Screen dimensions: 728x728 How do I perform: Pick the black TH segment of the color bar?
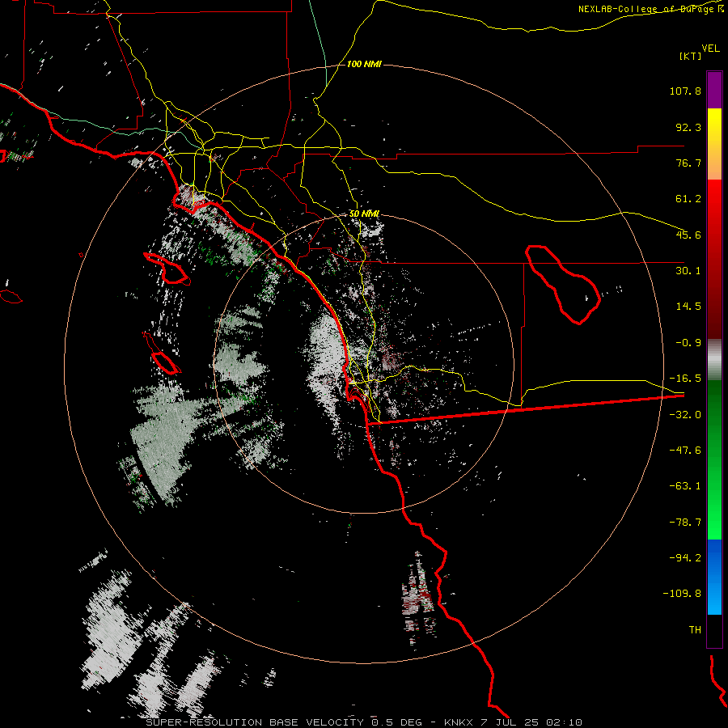point(714,631)
